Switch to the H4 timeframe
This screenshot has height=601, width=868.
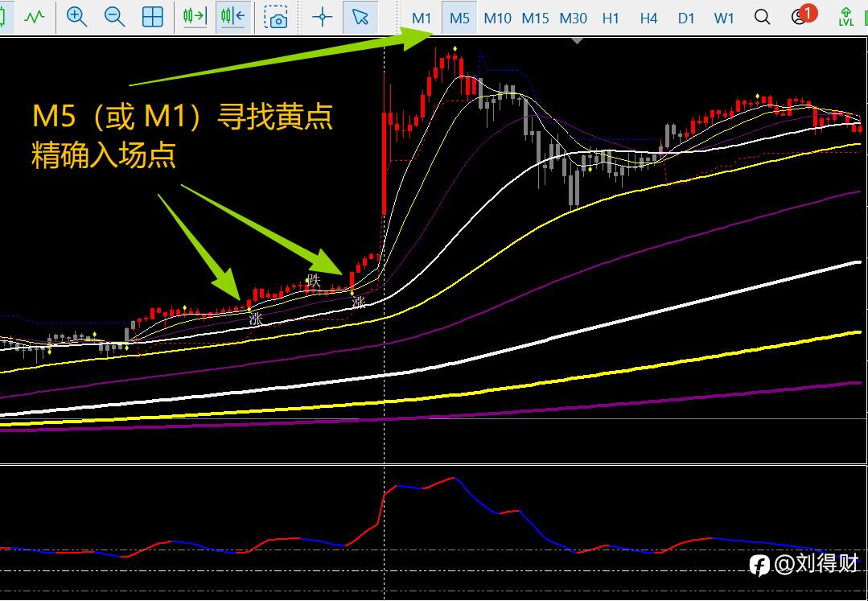pos(648,19)
